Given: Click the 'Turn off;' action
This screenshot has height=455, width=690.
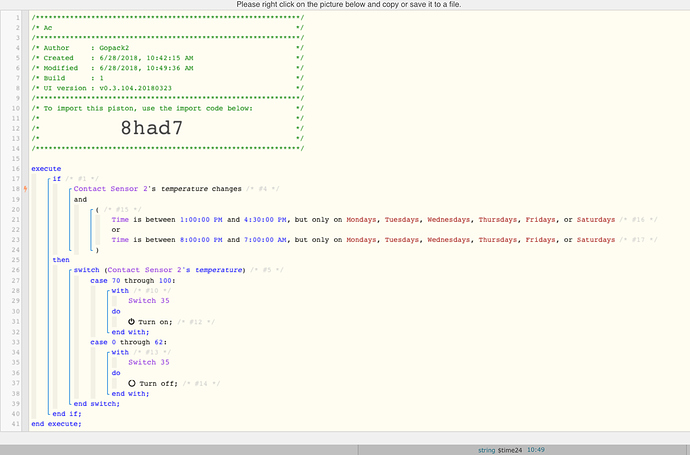Looking at the screenshot, I should click(x=158, y=383).
